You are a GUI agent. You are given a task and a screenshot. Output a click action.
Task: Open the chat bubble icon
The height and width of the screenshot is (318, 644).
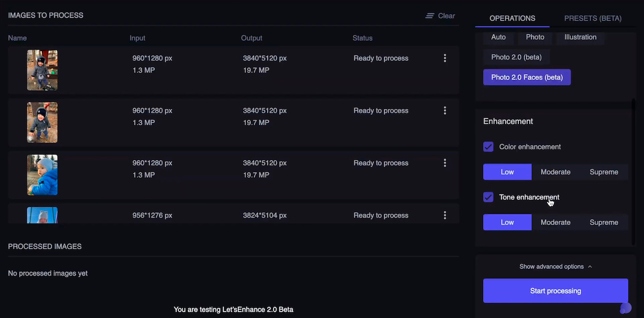point(625,308)
